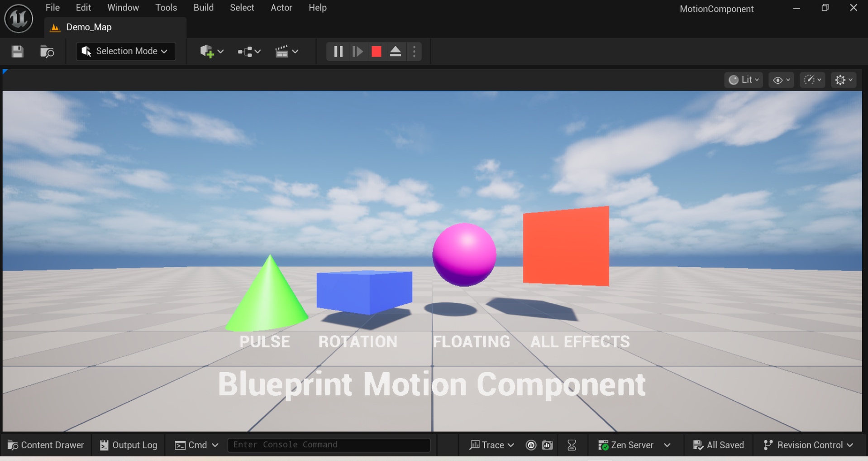868x461 pixels.
Task: Open the Lit view mode dropdown
Action: (x=744, y=80)
